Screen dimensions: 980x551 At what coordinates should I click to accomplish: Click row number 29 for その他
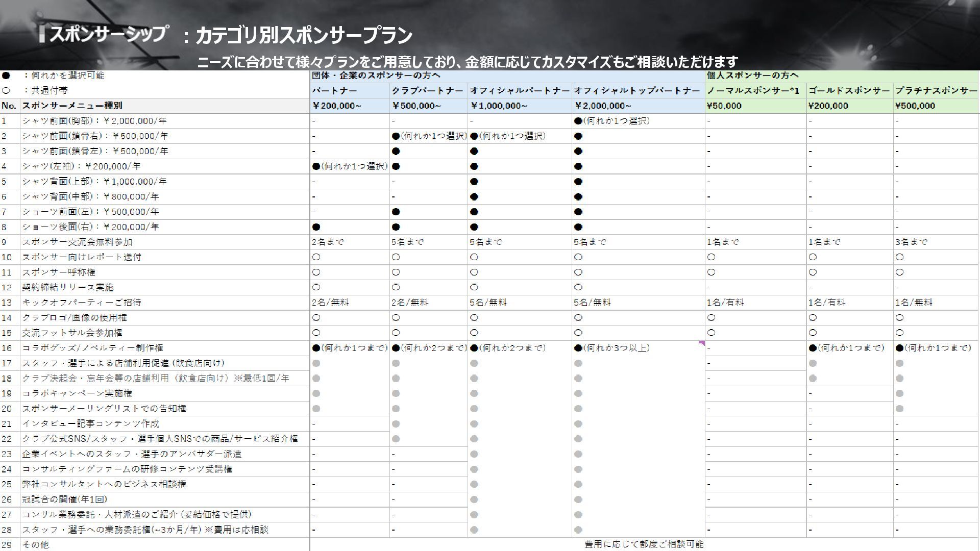[7, 544]
